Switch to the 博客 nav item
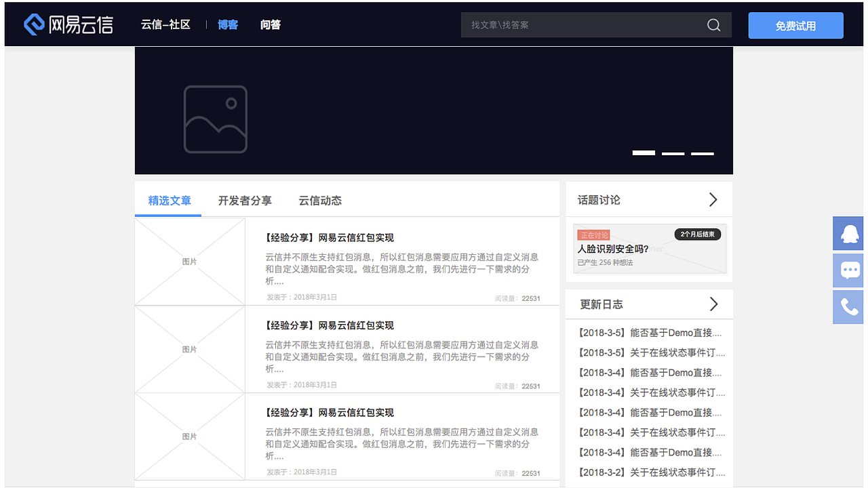The image size is (868, 488). (x=228, y=24)
